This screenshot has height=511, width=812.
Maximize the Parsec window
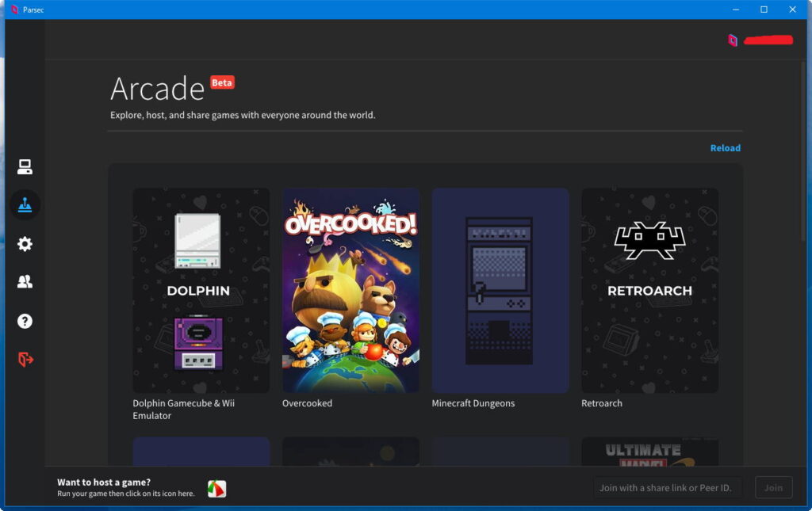(764, 10)
